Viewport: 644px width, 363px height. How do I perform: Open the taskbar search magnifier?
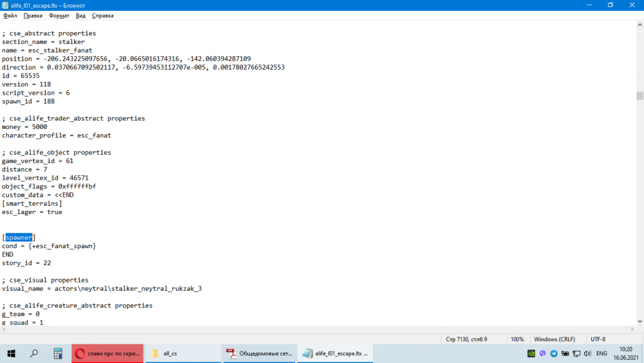[34, 353]
